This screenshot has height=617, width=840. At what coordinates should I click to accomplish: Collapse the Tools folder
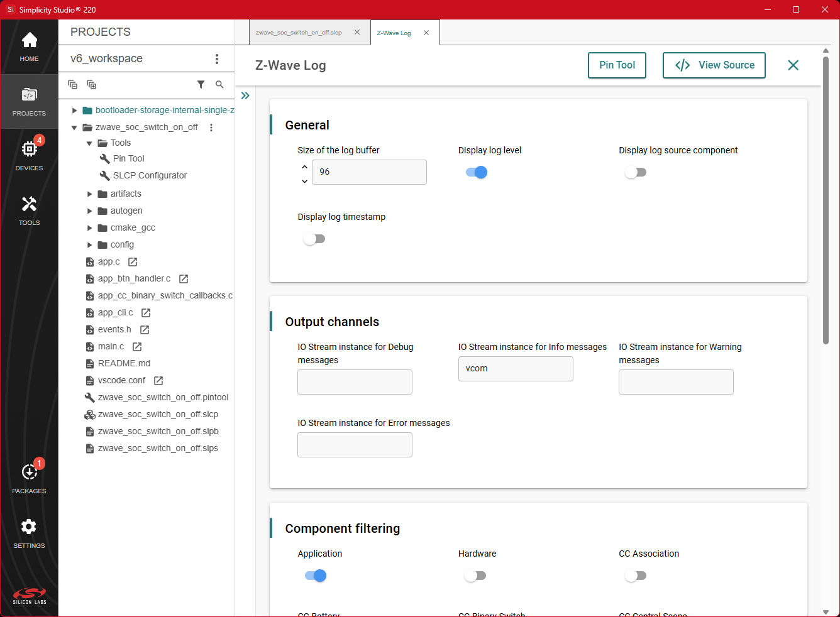pyautogui.click(x=89, y=143)
